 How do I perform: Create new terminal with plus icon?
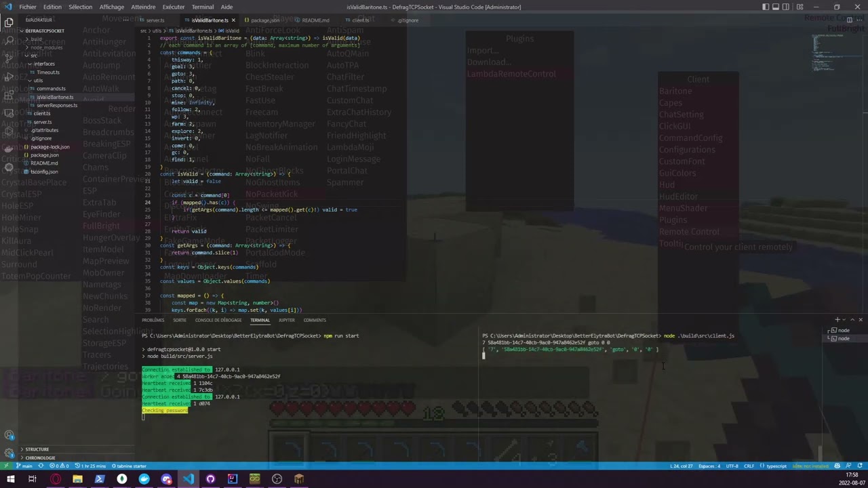point(837,320)
